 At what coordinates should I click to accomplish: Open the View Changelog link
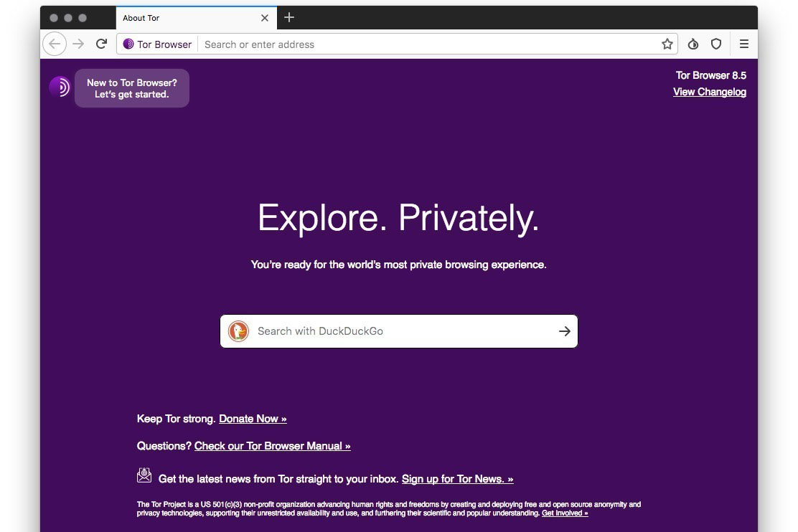pos(710,92)
